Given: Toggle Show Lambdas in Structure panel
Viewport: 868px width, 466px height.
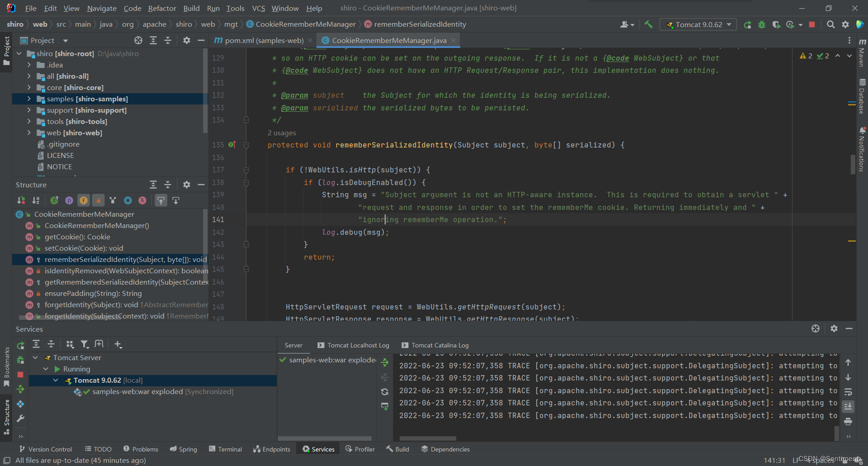Looking at the screenshot, I should [x=142, y=200].
